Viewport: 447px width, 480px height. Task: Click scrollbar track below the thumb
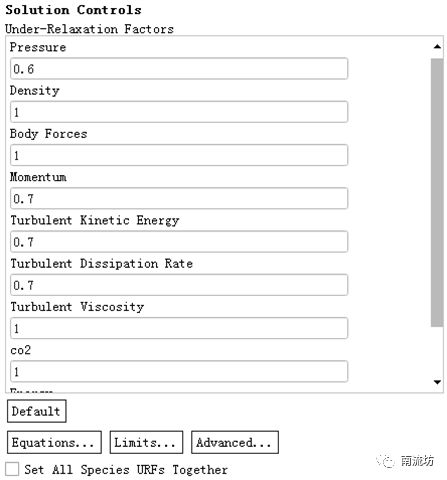pos(437,351)
